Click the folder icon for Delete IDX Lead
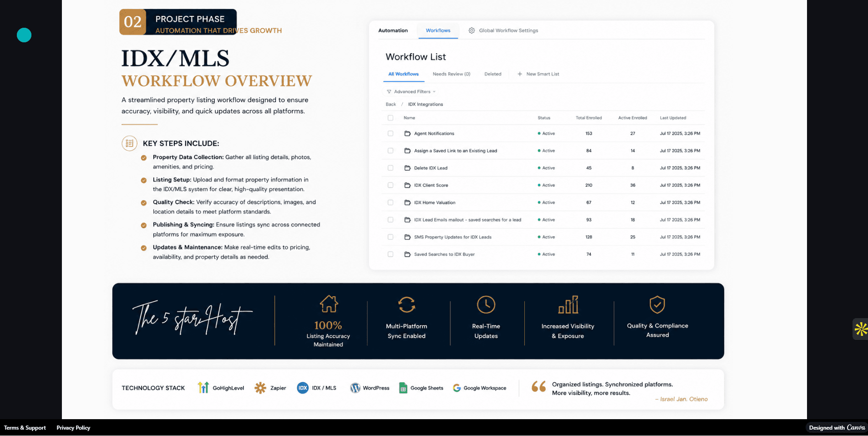This screenshot has height=436, width=868. [x=407, y=168]
